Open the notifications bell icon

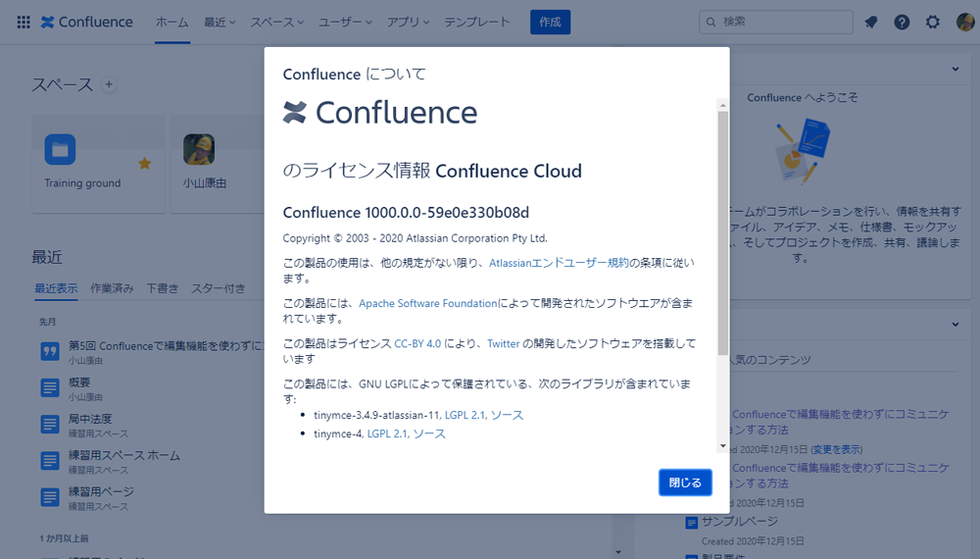[x=870, y=23]
